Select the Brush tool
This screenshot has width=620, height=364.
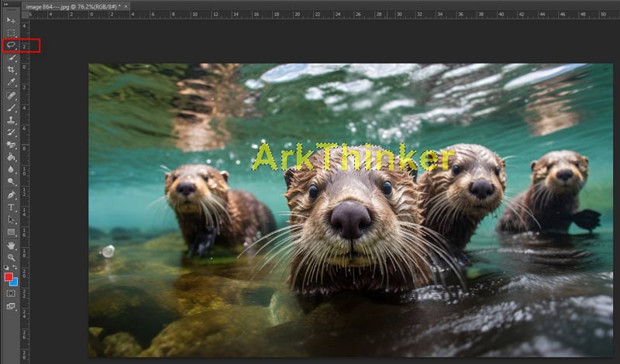pos(11,108)
